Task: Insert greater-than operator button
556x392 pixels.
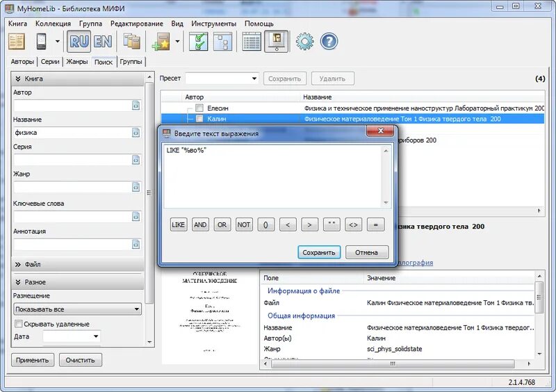Action: click(x=309, y=224)
